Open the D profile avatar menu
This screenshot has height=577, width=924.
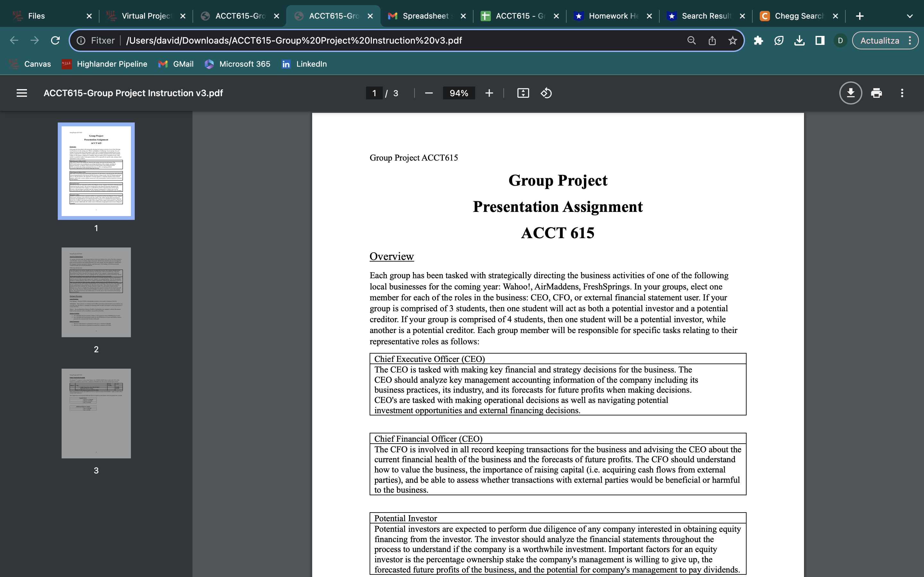(x=840, y=40)
